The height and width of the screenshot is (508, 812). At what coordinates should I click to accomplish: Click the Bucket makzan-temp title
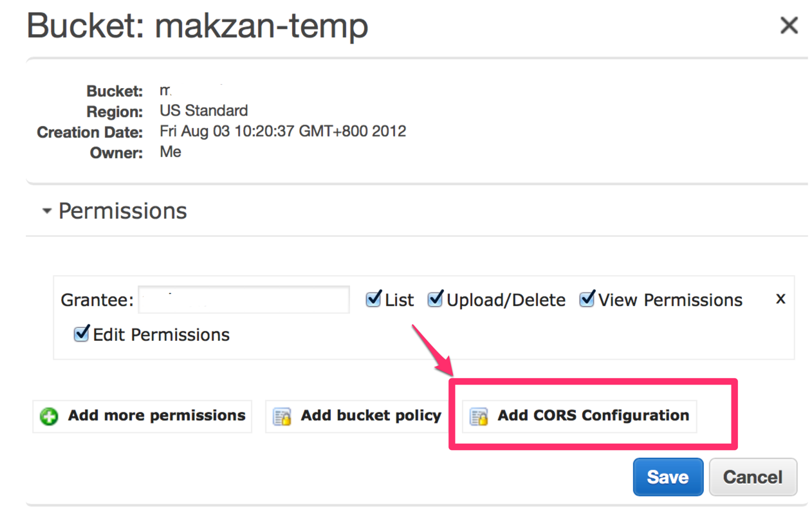click(x=198, y=26)
